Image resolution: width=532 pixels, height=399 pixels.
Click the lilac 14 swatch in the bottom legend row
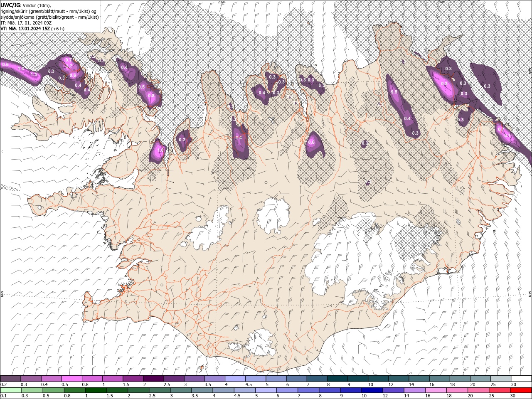tap(414, 390)
